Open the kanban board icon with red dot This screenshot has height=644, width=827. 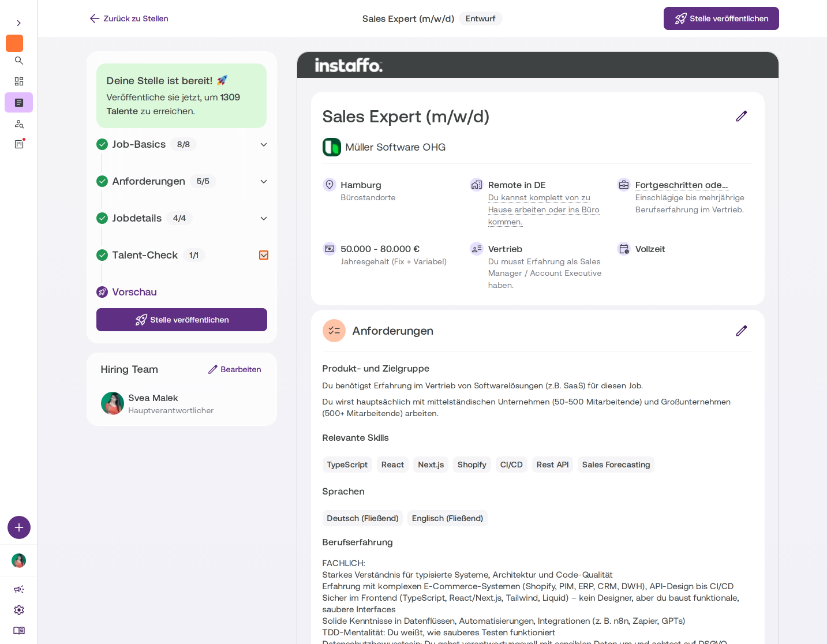pyautogui.click(x=19, y=144)
